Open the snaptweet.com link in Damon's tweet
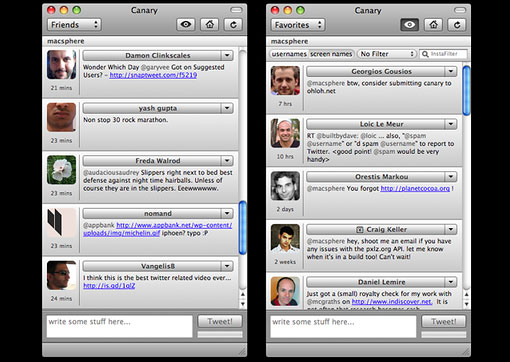510x362 pixels. click(x=153, y=75)
